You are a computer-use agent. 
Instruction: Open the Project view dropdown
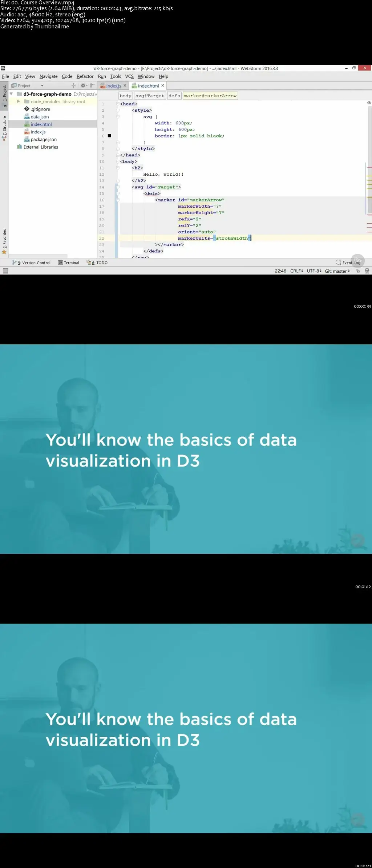tap(42, 86)
